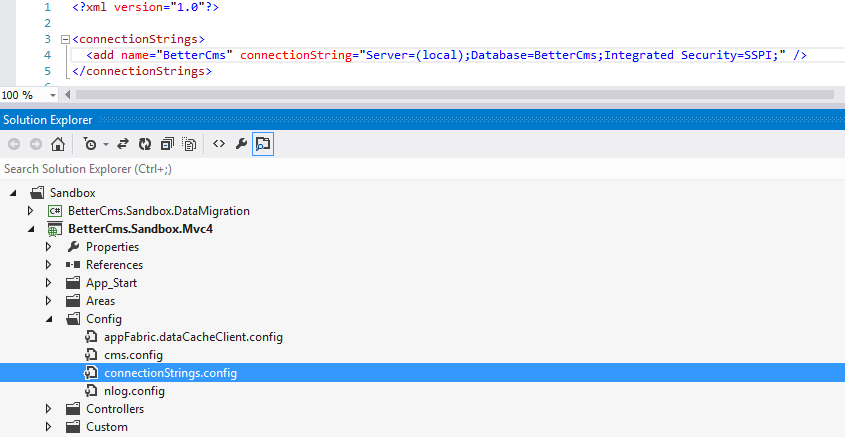Open Properties via the wrench toolbar icon
Viewport: 845px width, 437px height.
(x=241, y=144)
